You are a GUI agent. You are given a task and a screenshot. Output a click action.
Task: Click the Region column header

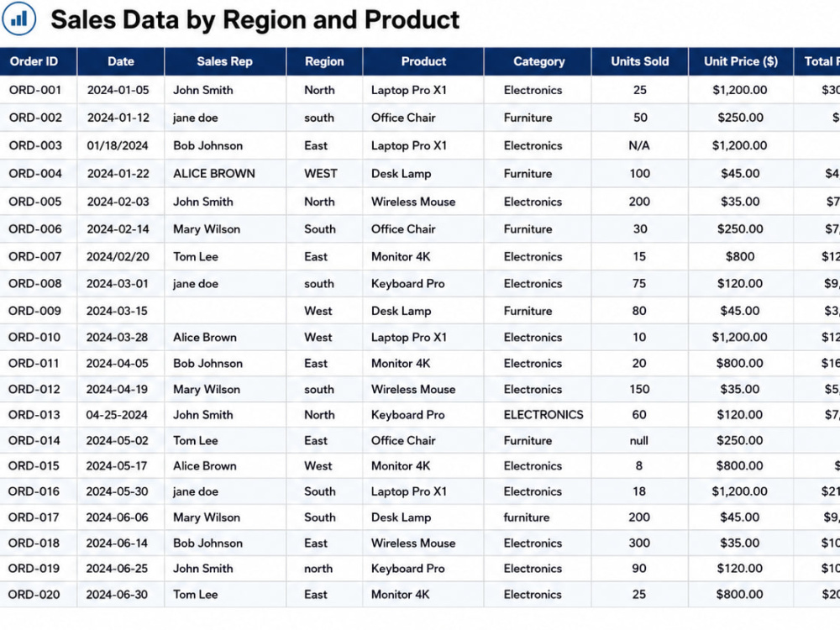pos(324,61)
